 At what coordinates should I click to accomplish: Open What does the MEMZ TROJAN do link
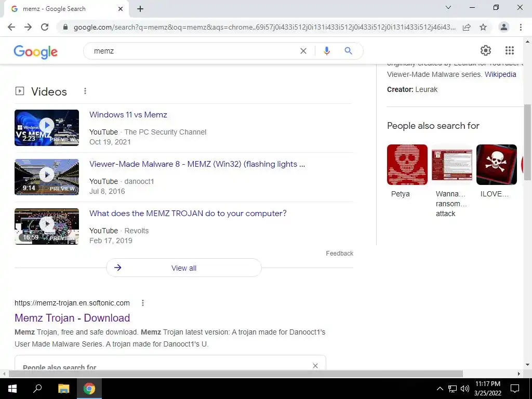188,214
